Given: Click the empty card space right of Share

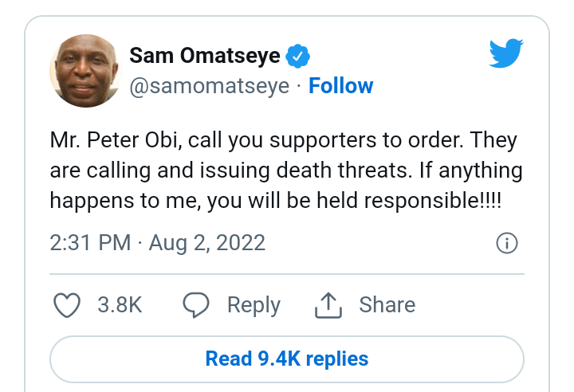Looking at the screenshot, I should coord(470,305).
